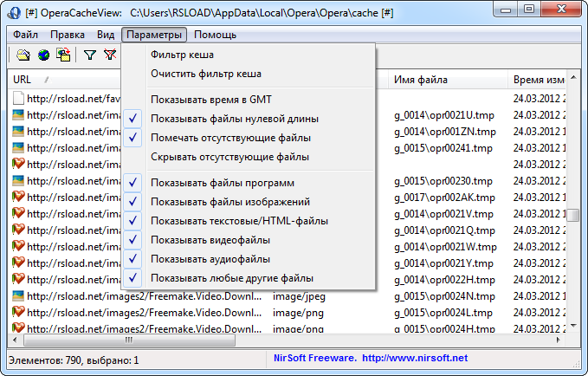This screenshot has width=588, height=376.
Task: Click file name g_0014\opr0021Q.tmp
Action: click(x=444, y=230)
